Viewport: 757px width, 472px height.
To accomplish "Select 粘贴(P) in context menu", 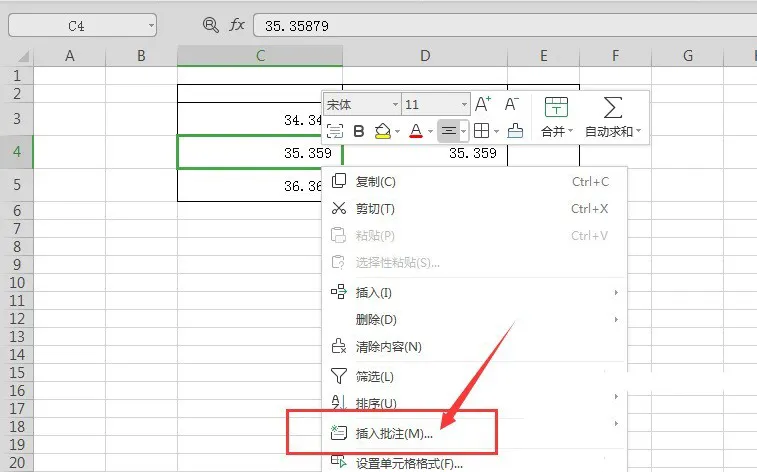I will pos(475,236).
